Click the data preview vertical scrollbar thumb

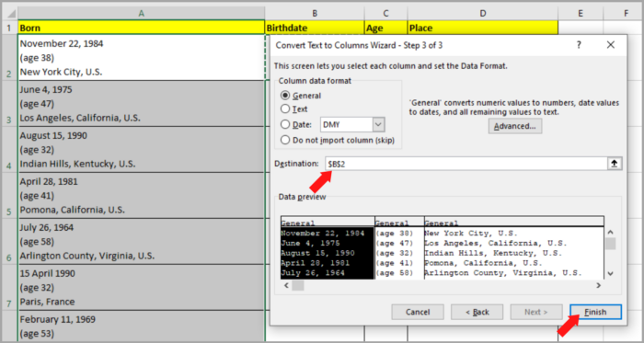click(611, 244)
